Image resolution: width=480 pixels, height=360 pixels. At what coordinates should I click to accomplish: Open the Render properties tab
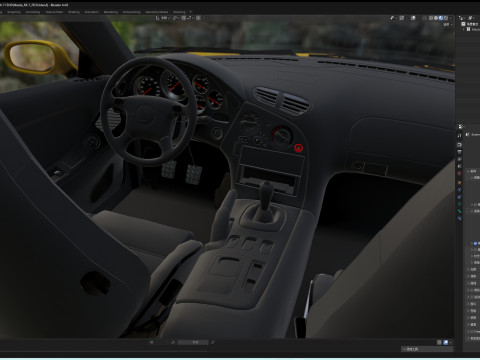(x=459, y=145)
